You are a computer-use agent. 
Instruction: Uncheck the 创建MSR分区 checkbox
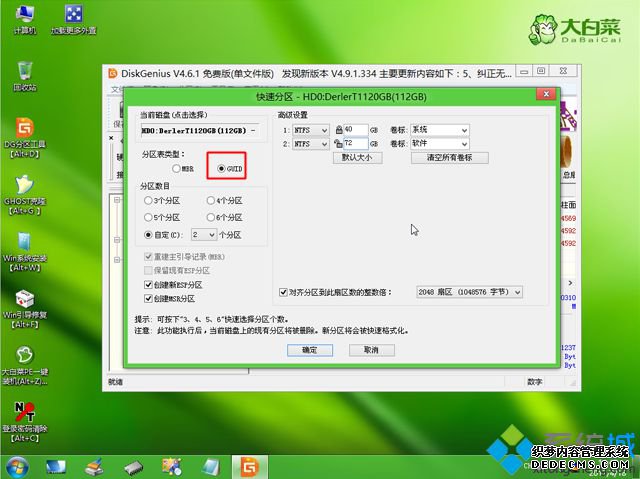point(148,299)
